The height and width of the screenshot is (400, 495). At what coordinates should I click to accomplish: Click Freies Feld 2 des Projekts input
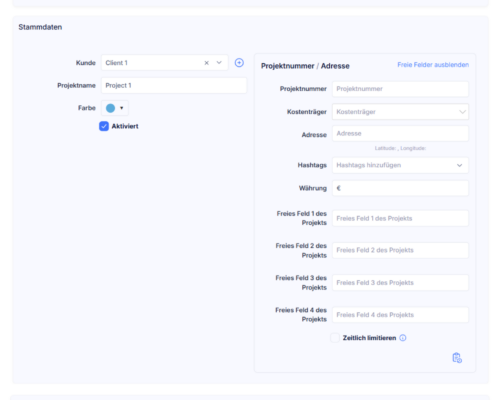tap(400, 250)
